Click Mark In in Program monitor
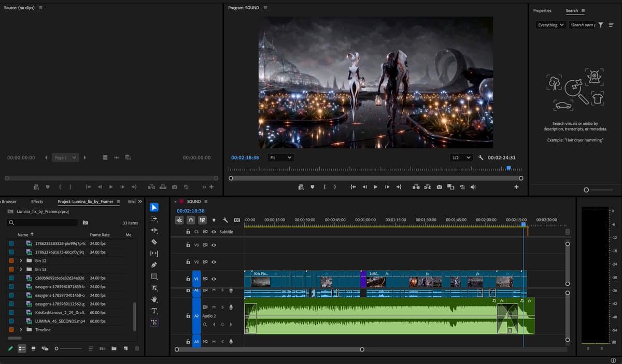This screenshot has width=622, height=364. coord(324,187)
